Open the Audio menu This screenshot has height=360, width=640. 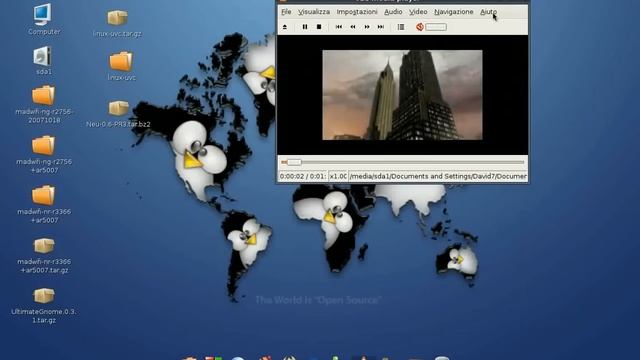click(393, 12)
